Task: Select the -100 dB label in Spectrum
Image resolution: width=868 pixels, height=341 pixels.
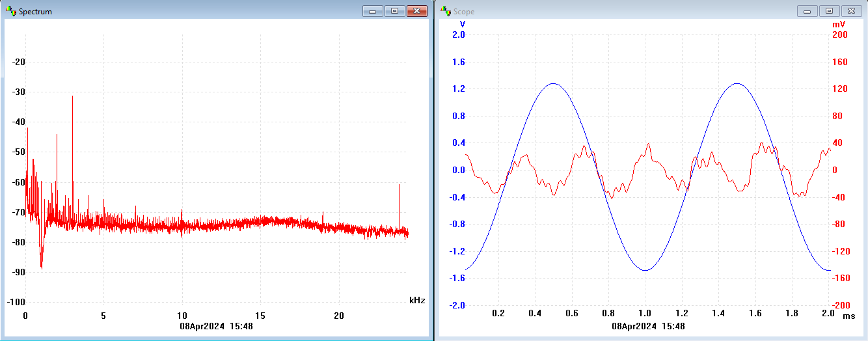Action: tap(17, 302)
